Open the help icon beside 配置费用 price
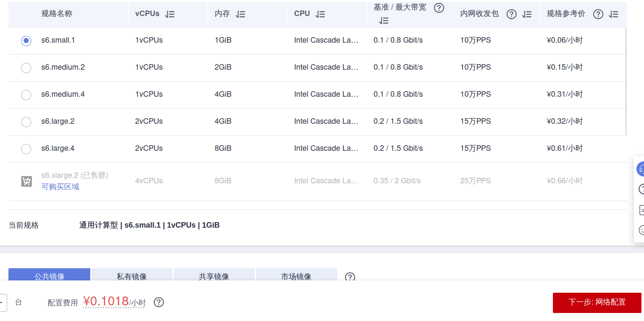The height and width of the screenshot is (321, 644). (159, 302)
